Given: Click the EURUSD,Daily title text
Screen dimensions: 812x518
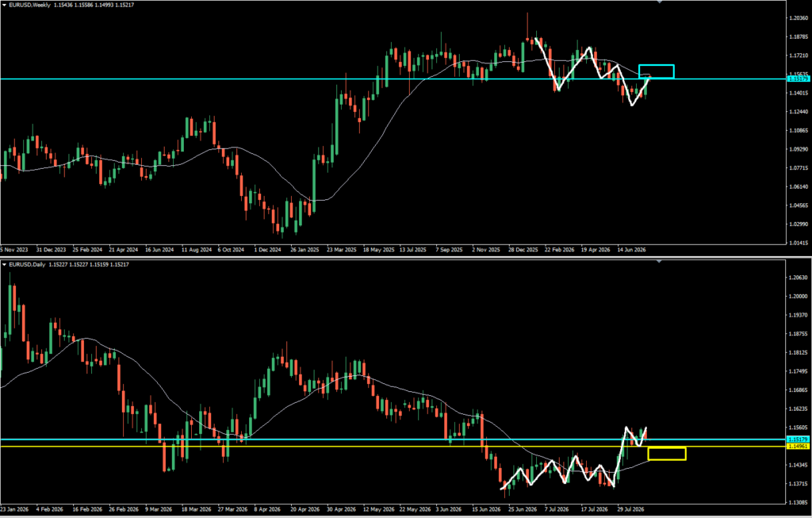Looking at the screenshot, I should point(27,265).
